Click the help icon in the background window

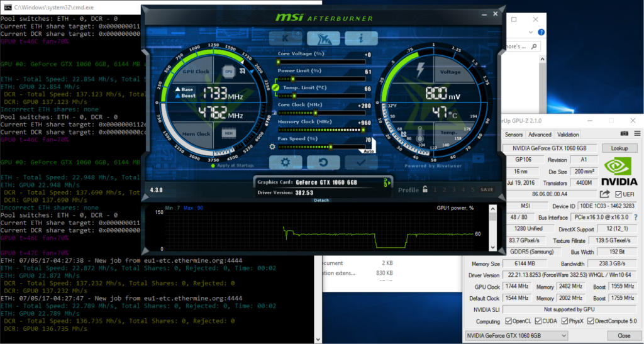click(x=541, y=32)
